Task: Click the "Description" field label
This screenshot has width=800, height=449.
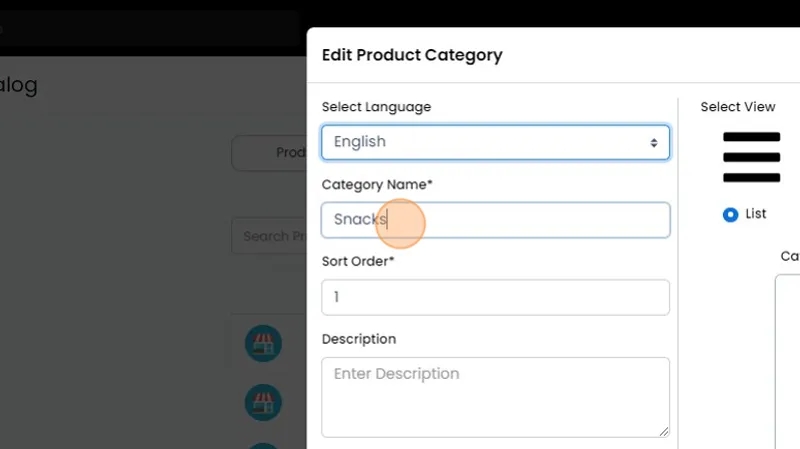Action: pyautogui.click(x=359, y=339)
